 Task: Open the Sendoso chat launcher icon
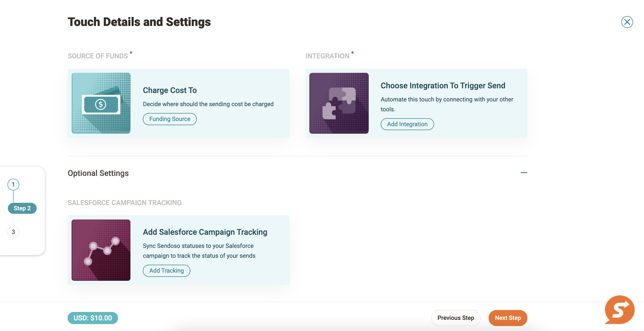[x=619, y=310]
